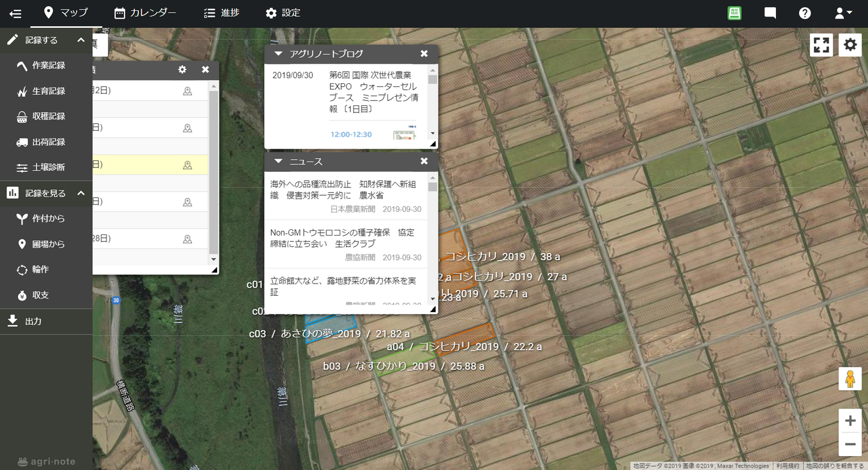Open the マップ tab
This screenshot has height=470, width=868.
tap(66, 13)
